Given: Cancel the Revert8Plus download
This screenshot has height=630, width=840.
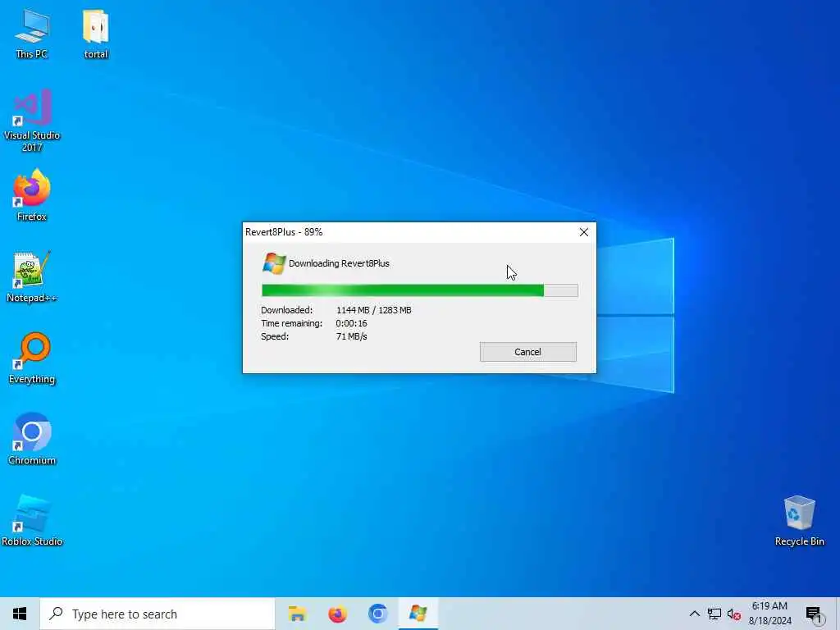Looking at the screenshot, I should tap(528, 352).
